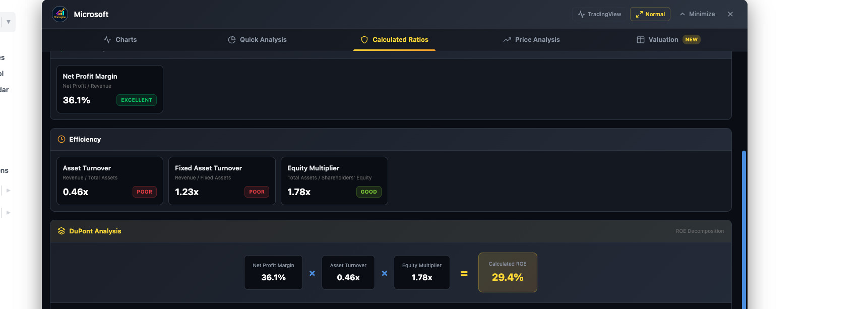Click the Calculated Ratios shield icon
Viewport: 868px width, 309px height.
[x=364, y=40]
